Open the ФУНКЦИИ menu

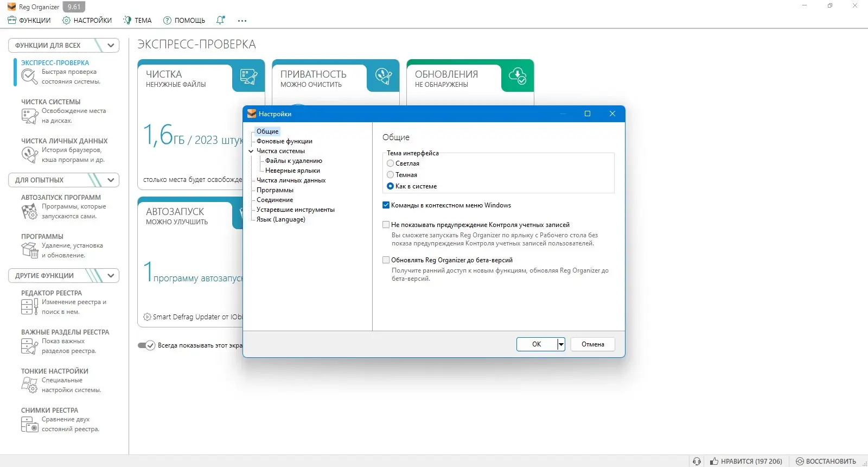[29, 21]
